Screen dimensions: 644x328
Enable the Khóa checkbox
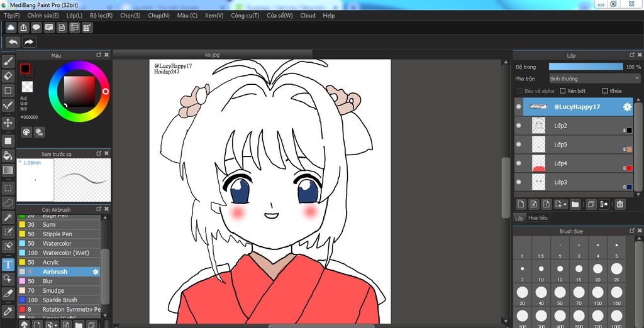(605, 90)
